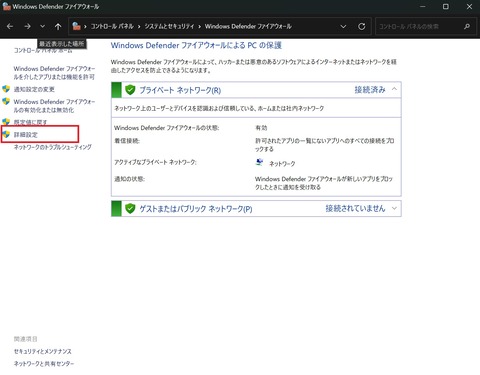Screen dimensions: 480x375
Task: Click the Control Panel icon in the address bar
Action: pos(76,26)
